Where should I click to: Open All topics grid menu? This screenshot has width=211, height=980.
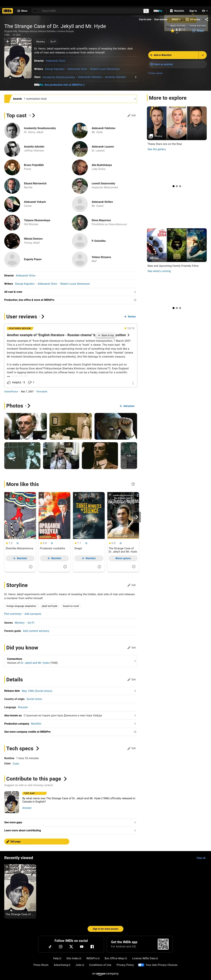pos(193,19)
